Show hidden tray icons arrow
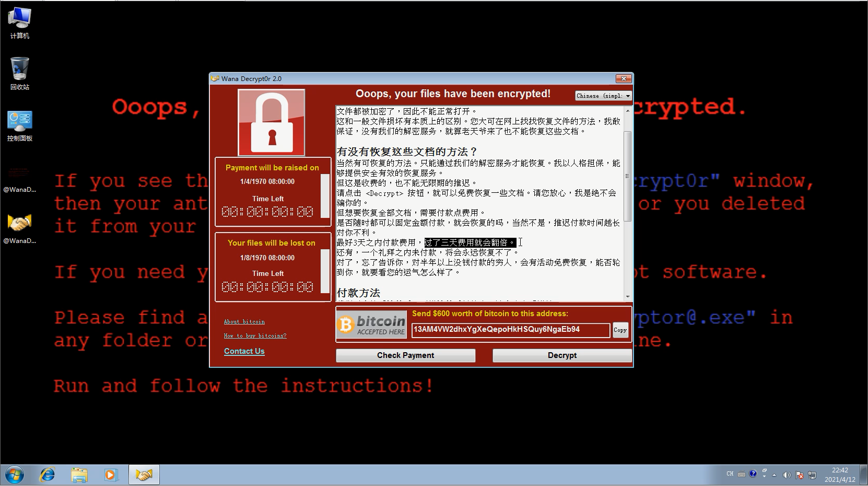868x486 pixels. (774, 475)
